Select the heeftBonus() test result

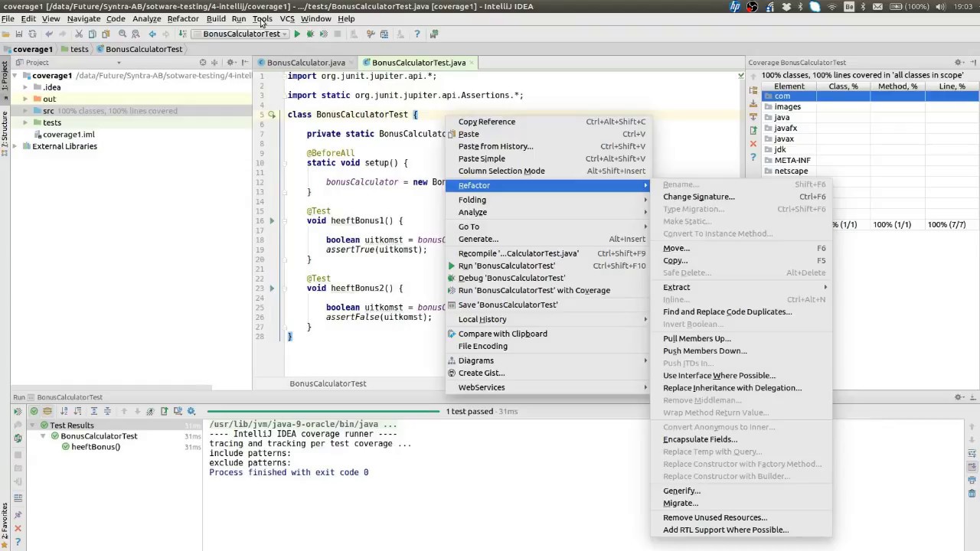pyautogui.click(x=96, y=447)
